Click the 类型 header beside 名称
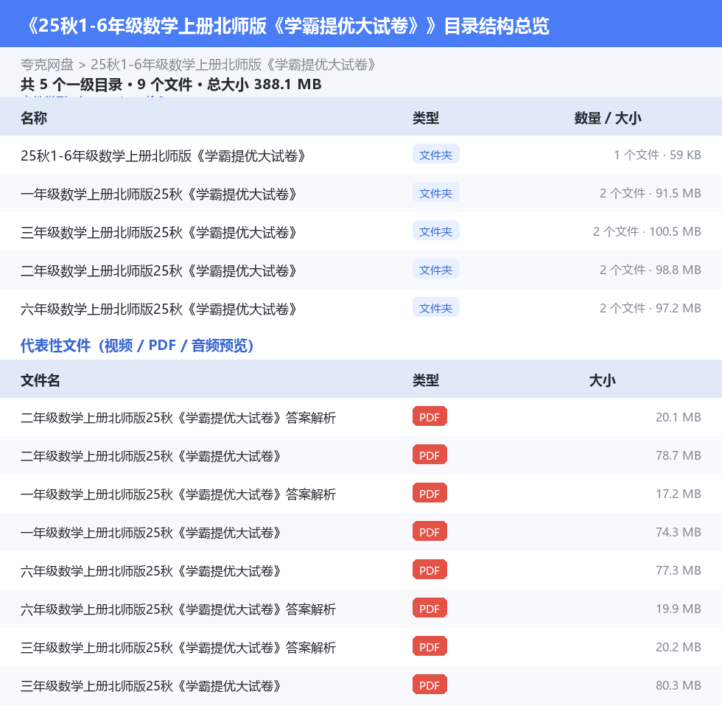Screen dimensions: 722x728 pyautogui.click(x=426, y=118)
